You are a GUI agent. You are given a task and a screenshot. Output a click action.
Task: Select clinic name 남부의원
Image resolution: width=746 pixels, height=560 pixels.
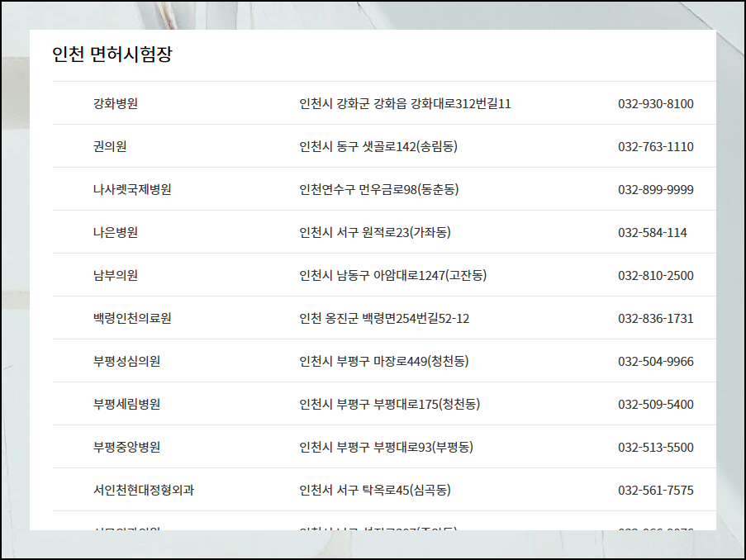(x=116, y=275)
